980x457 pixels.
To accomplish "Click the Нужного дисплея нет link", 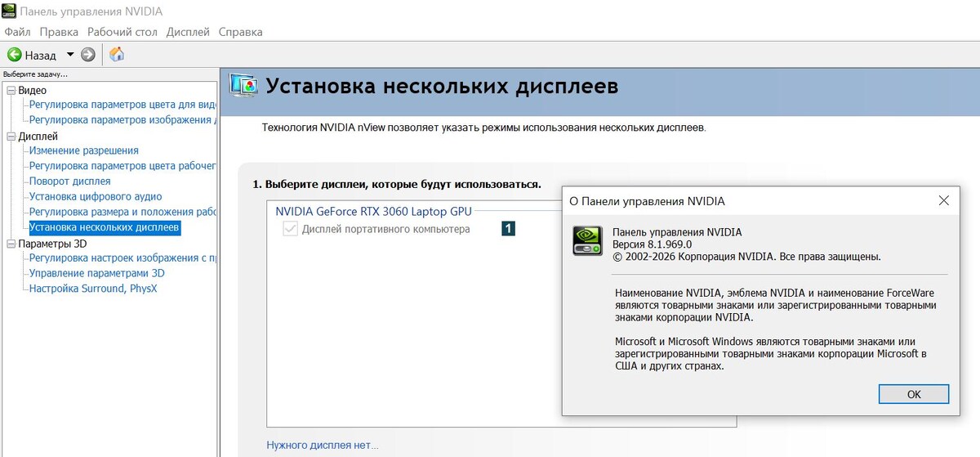I will [323, 446].
